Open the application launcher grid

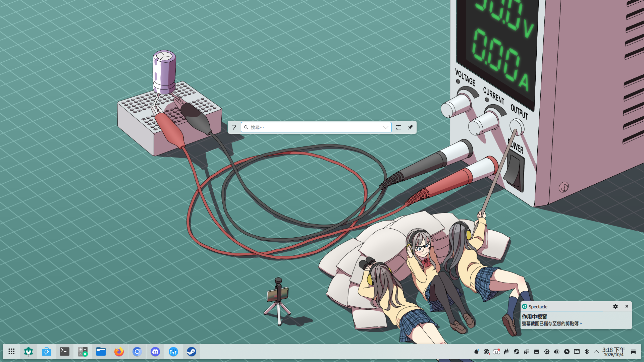click(11, 352)
